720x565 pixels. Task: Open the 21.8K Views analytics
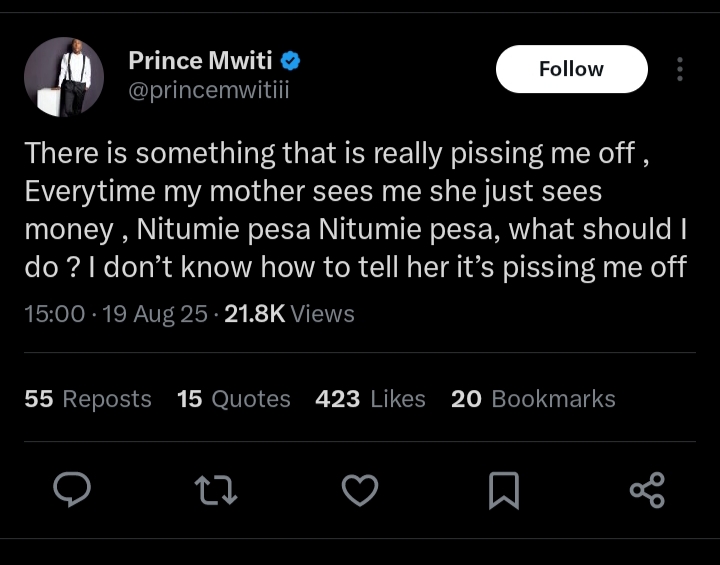point(289,314)
